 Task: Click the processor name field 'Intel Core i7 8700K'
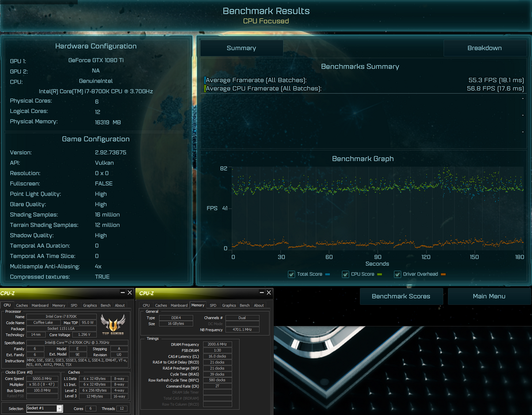coord(61,316)
